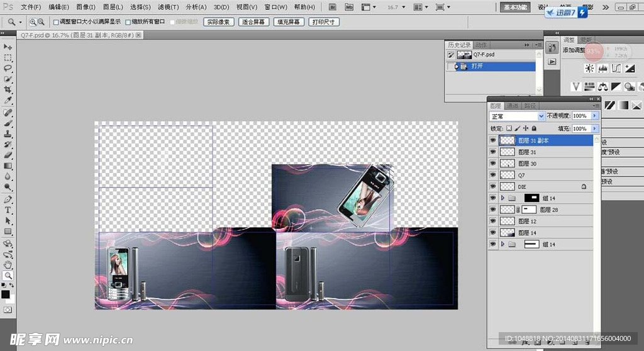Select the Move tool
The width and height of the screenshot is (644, 351).
click(8, 47)
